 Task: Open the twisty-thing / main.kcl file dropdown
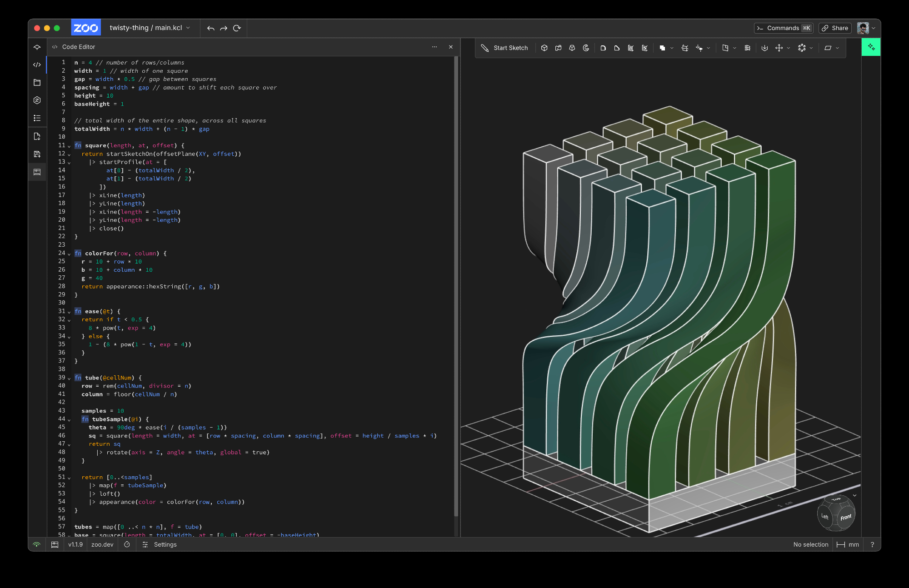(150, 28)
